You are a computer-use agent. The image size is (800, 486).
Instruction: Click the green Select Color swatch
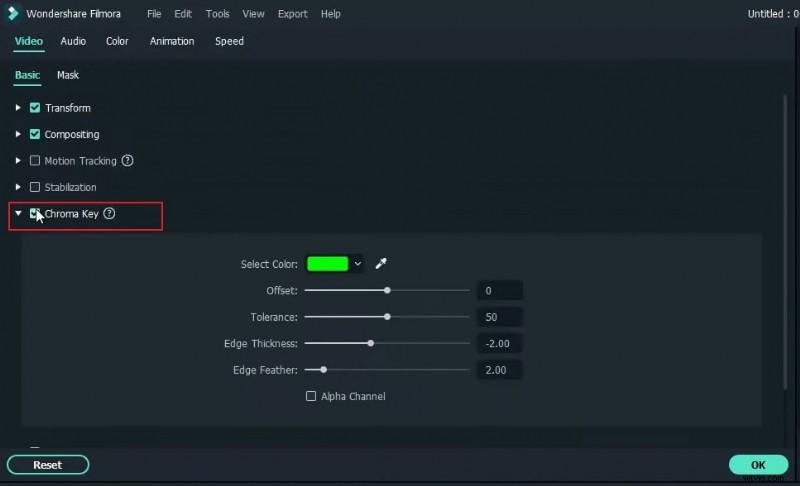pyautogui.click(x=327, y=264)
